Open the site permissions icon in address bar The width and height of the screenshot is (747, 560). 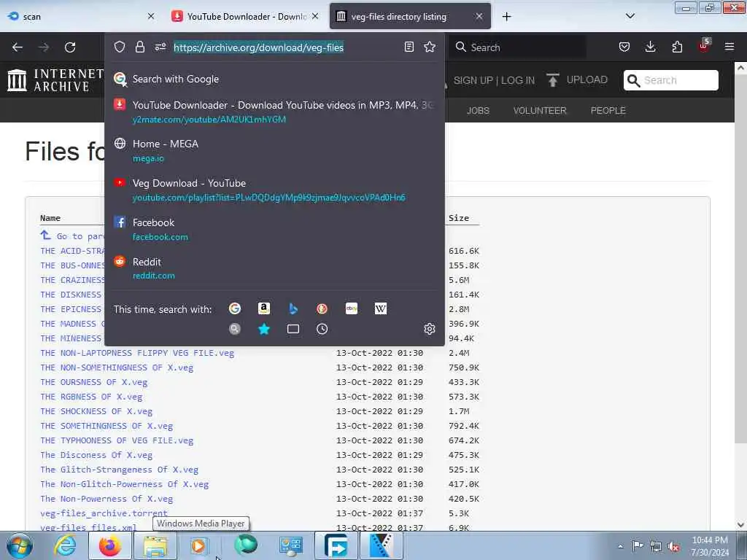click(x=160, y=47)
